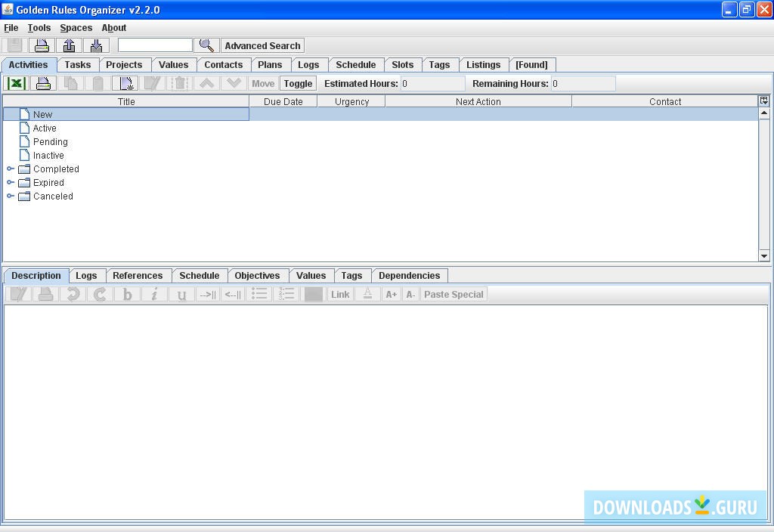Click the Link button
The height and width of the screenshot is (532, 774).
(340, 294)
